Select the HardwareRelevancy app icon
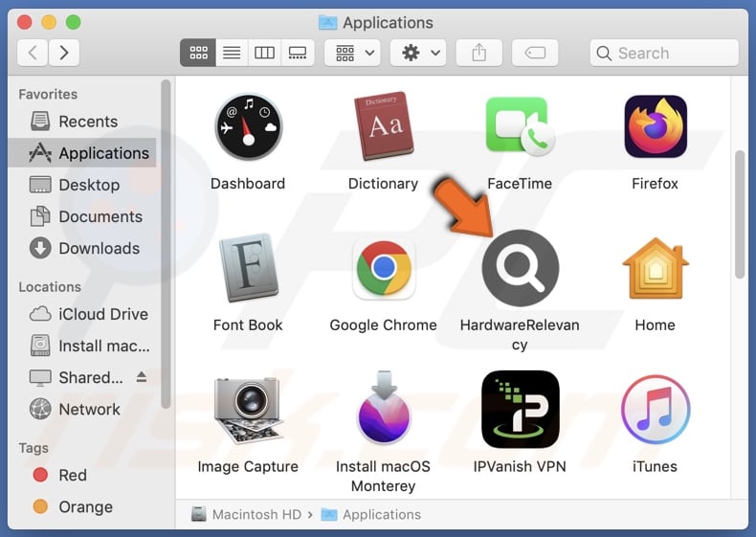 tap(521, 268)
